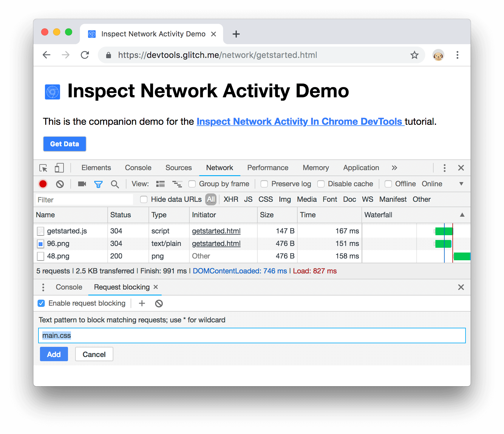The height and width of the screenshot is (434, 504).
Task: Toggle the network filter funnel icon
Action: [x=98, y=184]
